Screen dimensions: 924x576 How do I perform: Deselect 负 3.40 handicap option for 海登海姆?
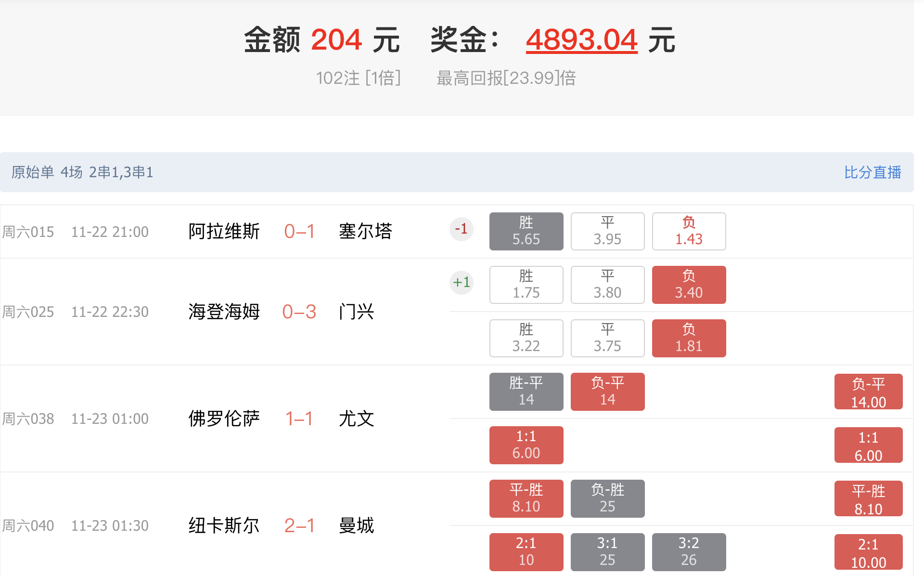pyautogui.click(x=689, y=285)
